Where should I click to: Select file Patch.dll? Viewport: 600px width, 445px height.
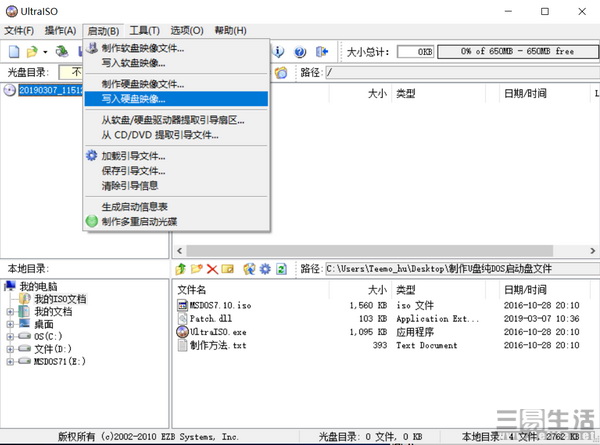tap(210, 319)
